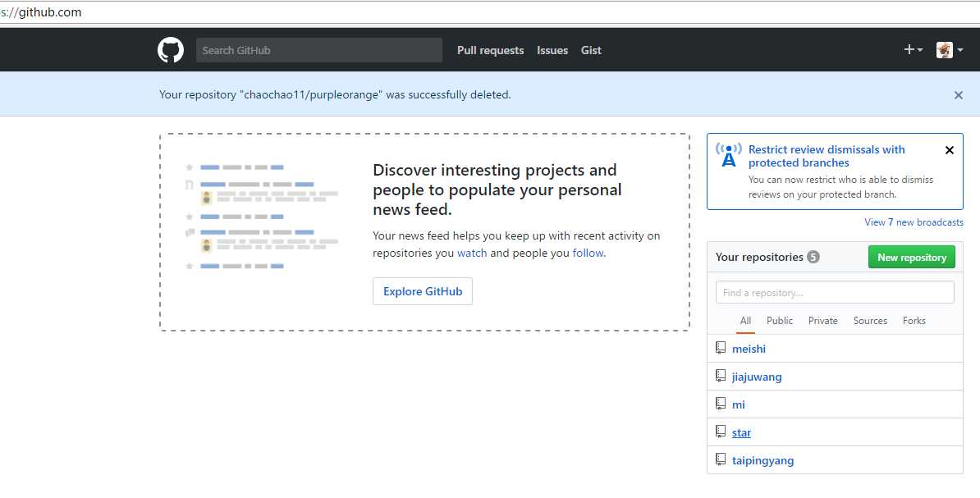Expand the plus create-new dropdown
The width and height of the screenshot is (980, 498).
(x=914, y=50)
